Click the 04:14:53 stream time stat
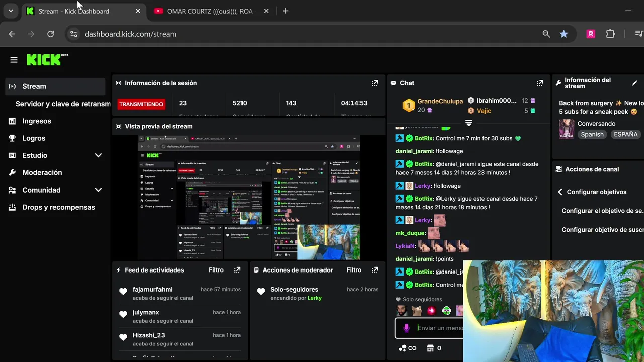 (x=354, y=103)
